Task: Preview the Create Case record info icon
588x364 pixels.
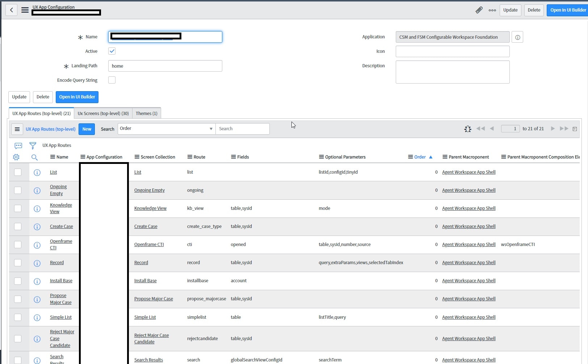Action: point(37,227)
